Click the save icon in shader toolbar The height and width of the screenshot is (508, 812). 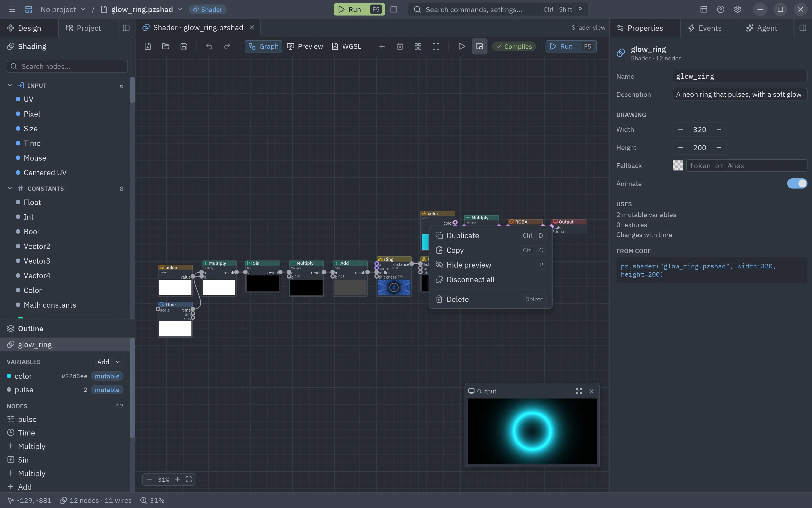click(x=184, y=46)
